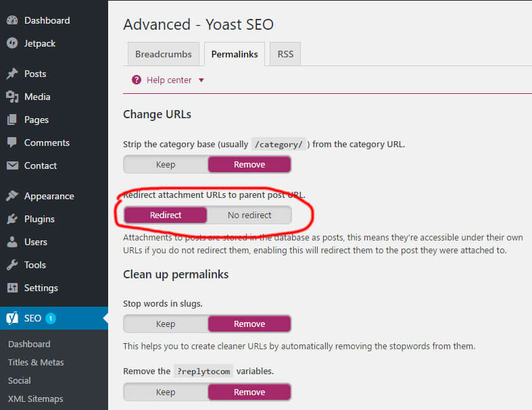Select No redirect for attachment URLs
Screen dimensions: 532x410
pyautogui.click(x=249, y=215)
